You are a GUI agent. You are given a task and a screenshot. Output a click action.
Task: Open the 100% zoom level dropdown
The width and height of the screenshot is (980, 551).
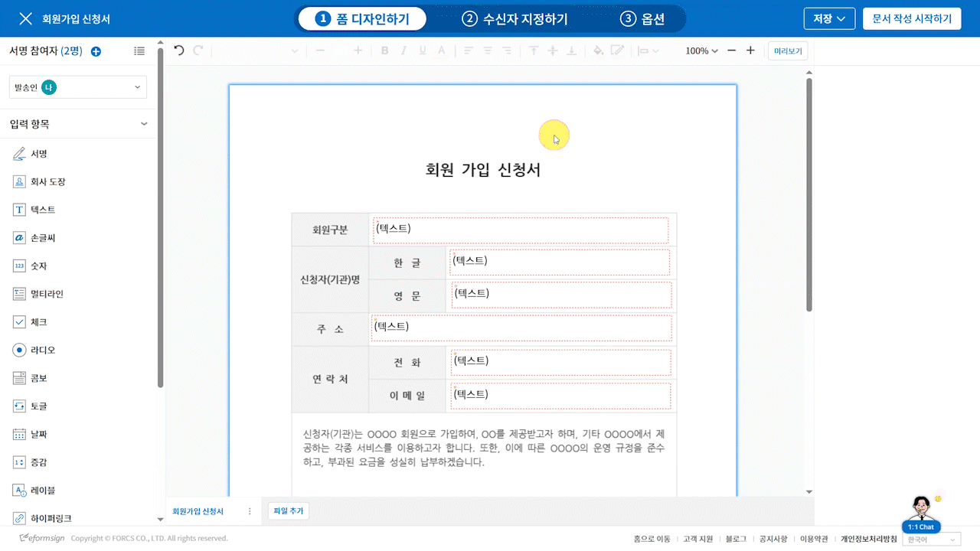tap(701, 51)
